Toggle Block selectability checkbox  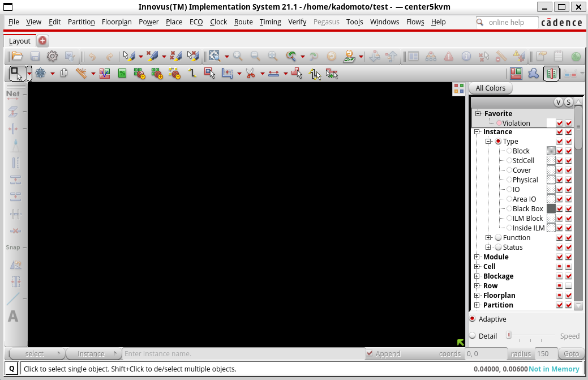[x=569, y=151]
